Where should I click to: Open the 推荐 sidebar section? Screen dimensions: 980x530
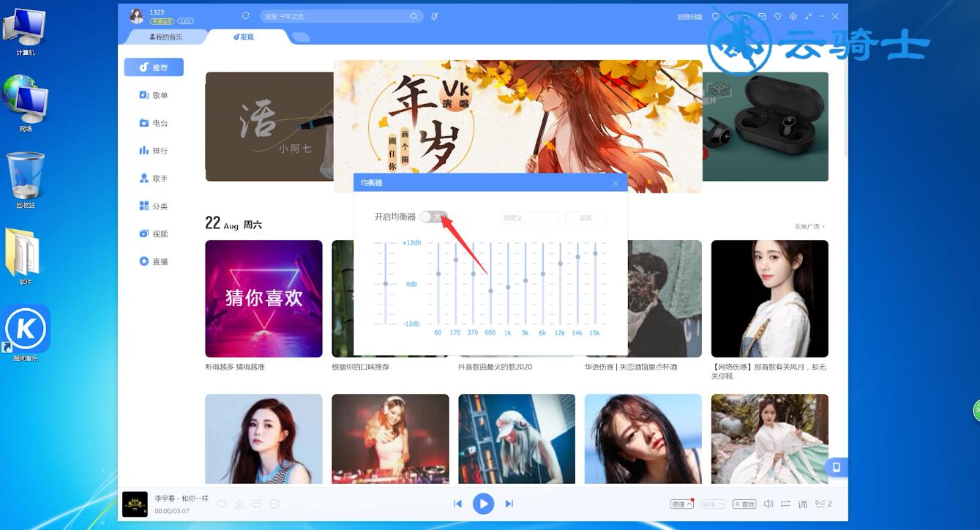tap(154, 67)
